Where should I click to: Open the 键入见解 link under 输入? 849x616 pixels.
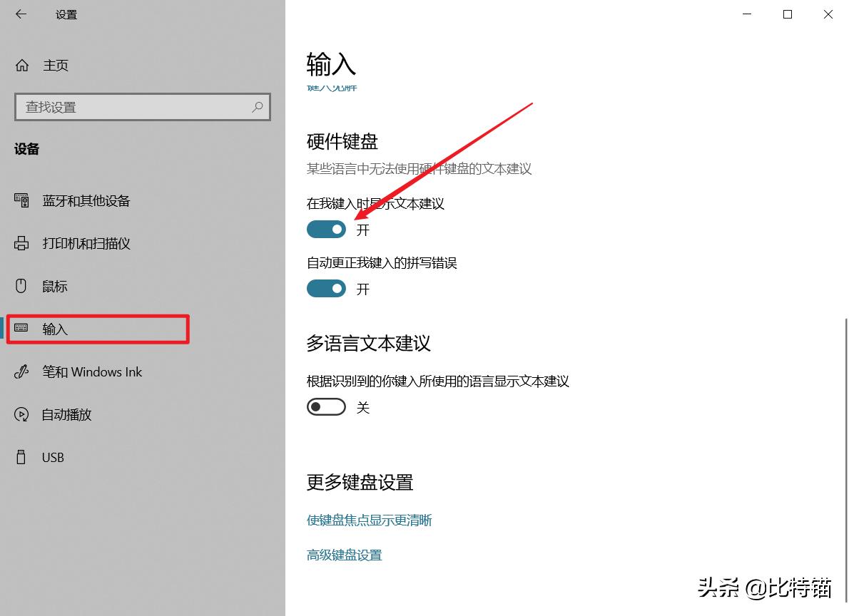[x=332, y=88]
